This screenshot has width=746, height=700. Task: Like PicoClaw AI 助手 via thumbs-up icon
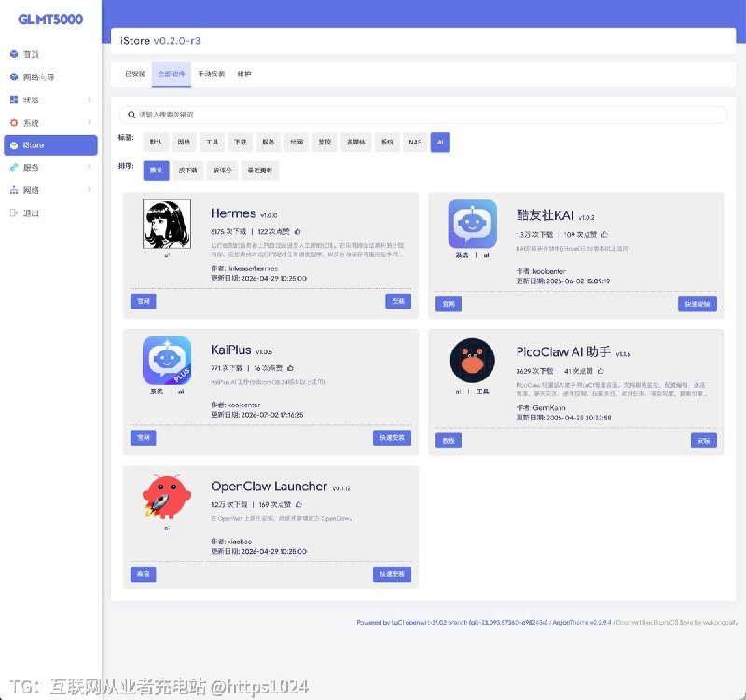pos(601,371)
